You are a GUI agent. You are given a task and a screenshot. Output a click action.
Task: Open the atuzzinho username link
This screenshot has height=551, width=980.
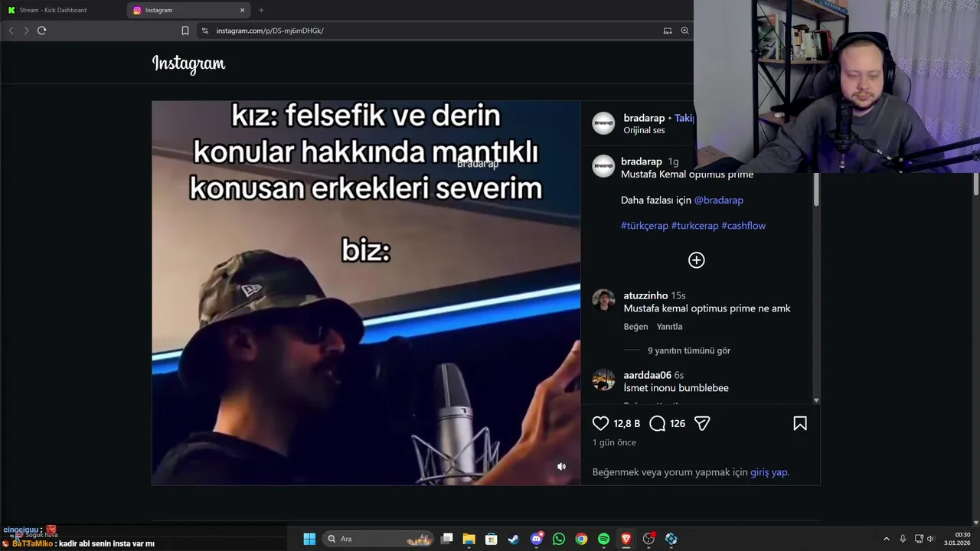[x=645, y=295]
